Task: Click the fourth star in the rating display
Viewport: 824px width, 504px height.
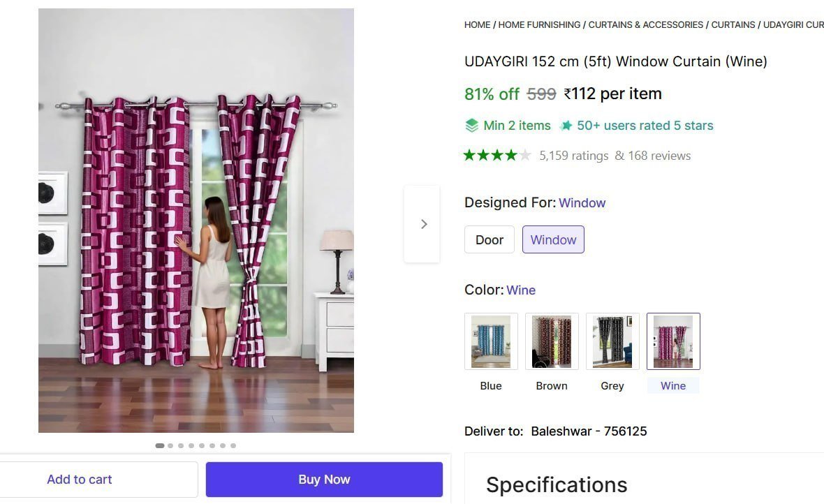Action: (x=511, y=155)
